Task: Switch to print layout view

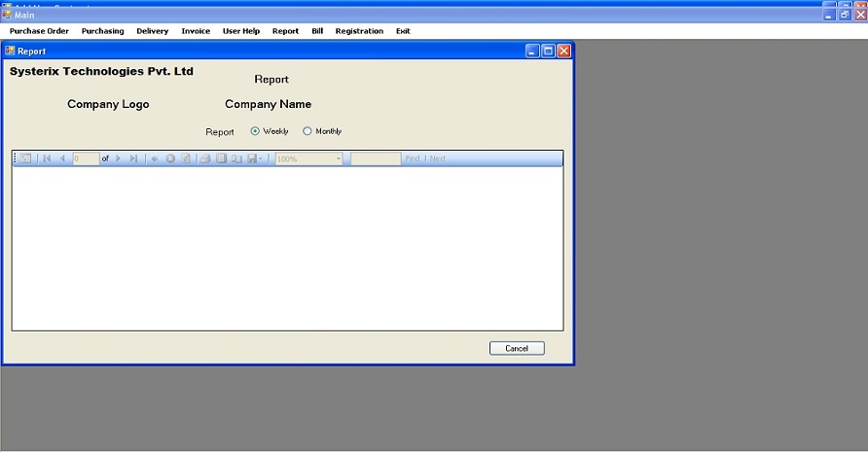Action: tap(222, 158)
